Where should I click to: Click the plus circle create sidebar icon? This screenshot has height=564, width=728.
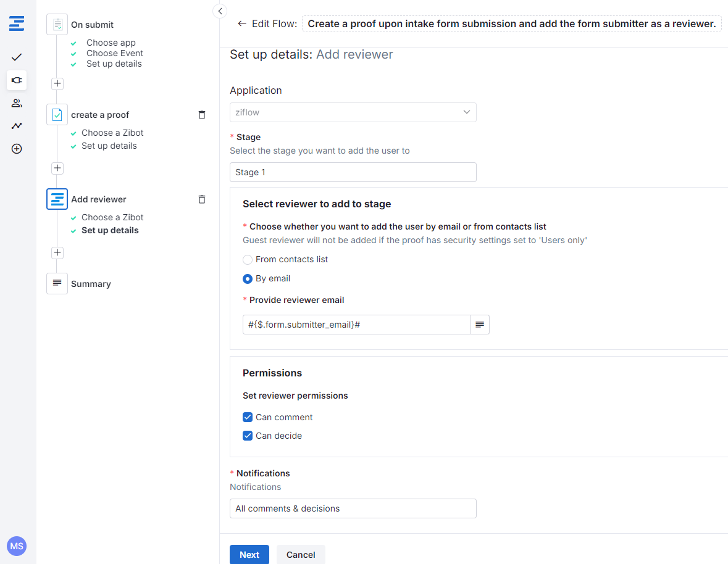pos(17,149)
